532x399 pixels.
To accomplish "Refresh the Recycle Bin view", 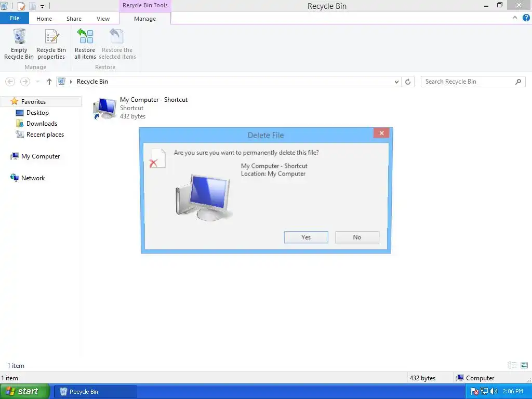I will [x=408, y=82].
